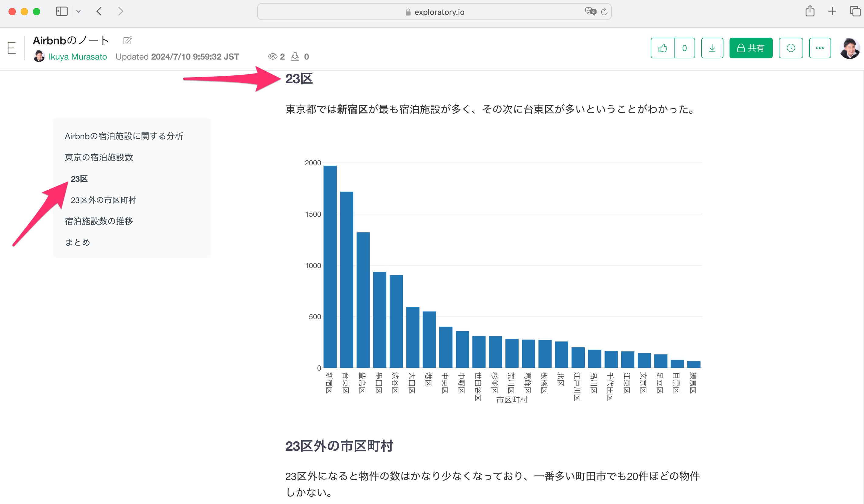This screenshot has width=864, height=504.
Task: Click the 23区 section heading
Action: click(299, 79)
